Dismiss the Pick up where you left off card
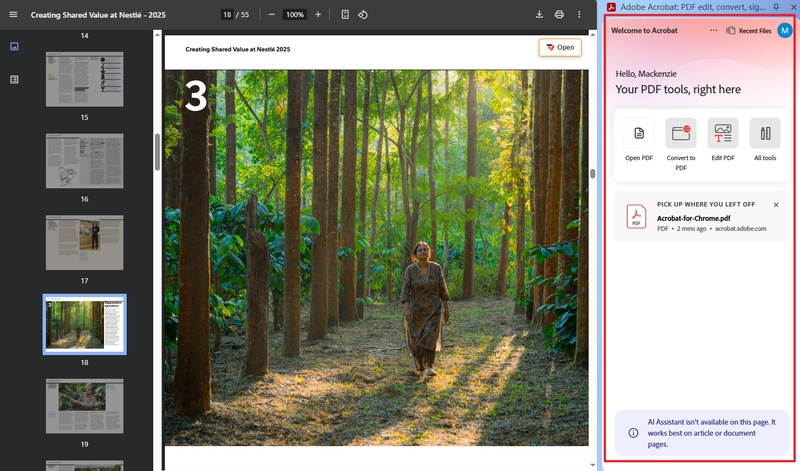The image size is (800, 471). coord(776,205)
